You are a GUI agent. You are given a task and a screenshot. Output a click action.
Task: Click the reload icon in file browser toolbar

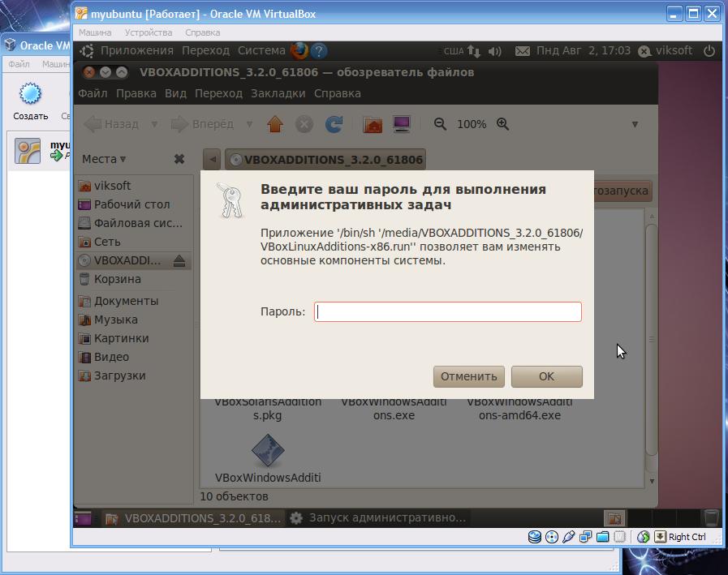[333, 124]
